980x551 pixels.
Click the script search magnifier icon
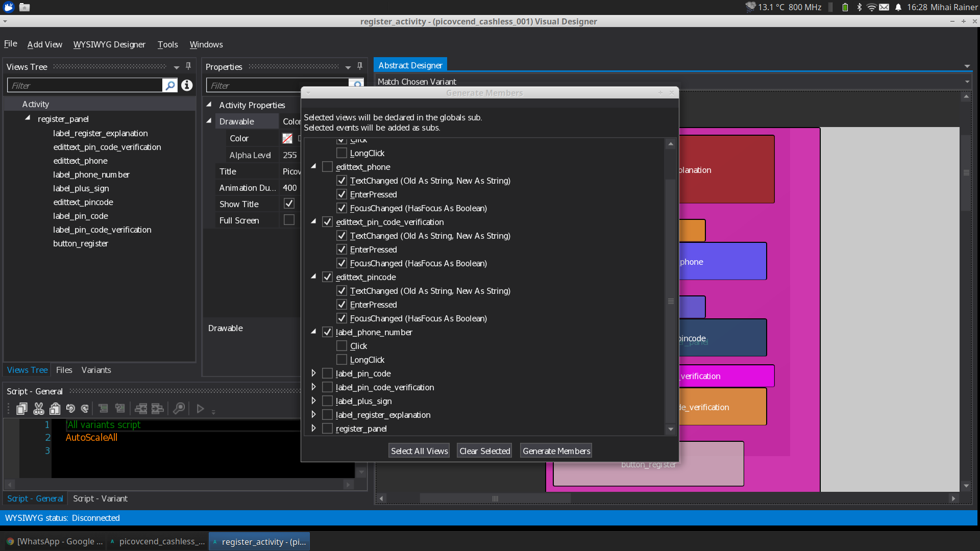click(x=179, y=409)
